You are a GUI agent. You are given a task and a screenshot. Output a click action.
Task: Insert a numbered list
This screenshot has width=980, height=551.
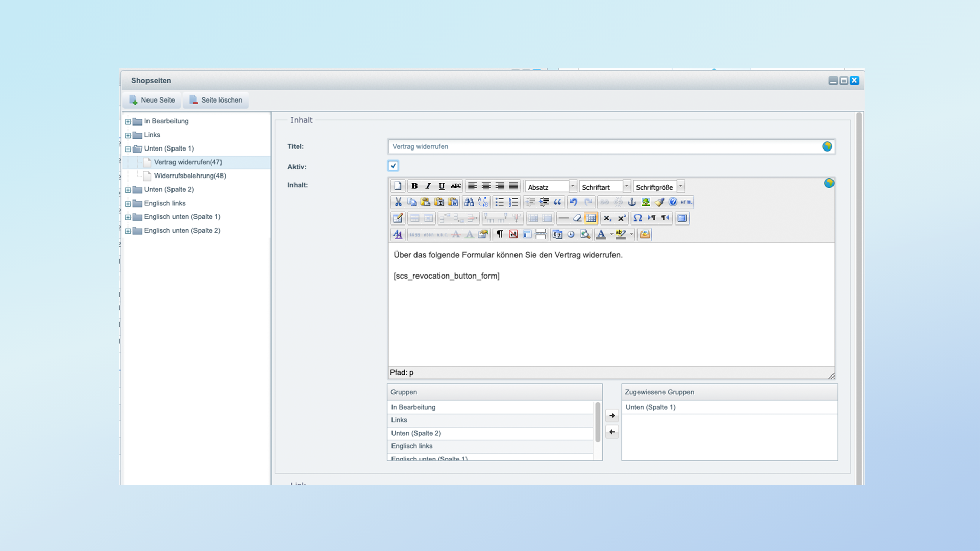pos(513,202)
